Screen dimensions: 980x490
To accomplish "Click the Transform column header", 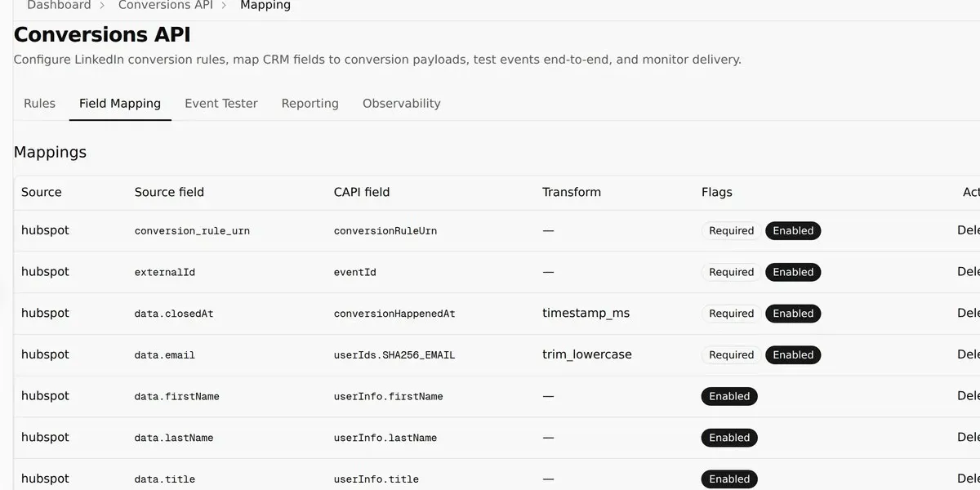I will pos(572,193).
